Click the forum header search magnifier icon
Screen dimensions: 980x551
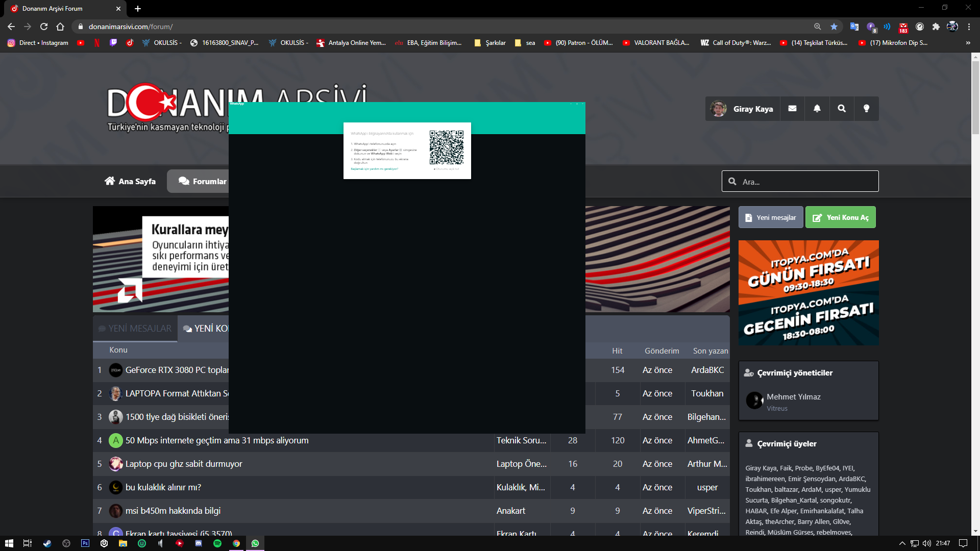click(x=842, y=109)
